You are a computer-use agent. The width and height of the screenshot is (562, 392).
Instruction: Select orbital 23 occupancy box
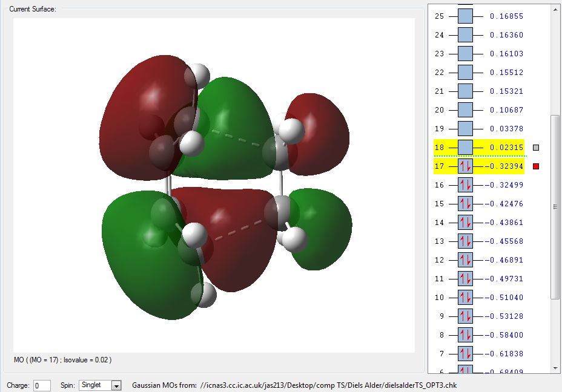(x=465, y=54)
